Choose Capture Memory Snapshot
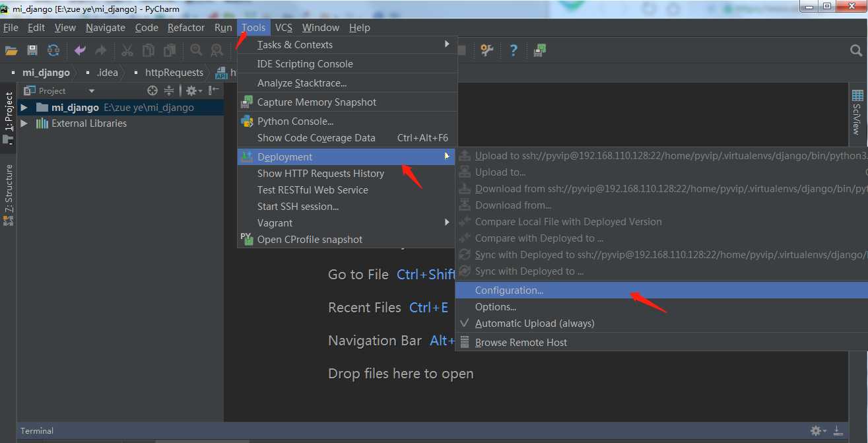 coord(347,102)
